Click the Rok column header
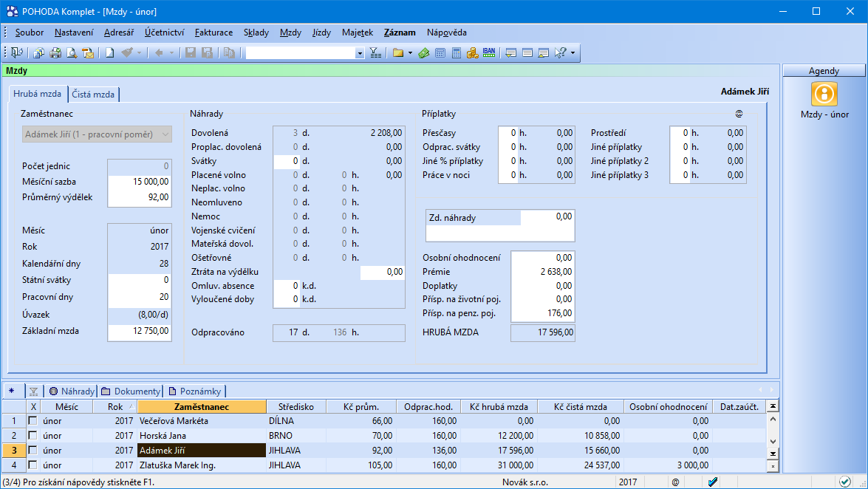This screenshot has height=489, width=868. click(x=116, y=406)
